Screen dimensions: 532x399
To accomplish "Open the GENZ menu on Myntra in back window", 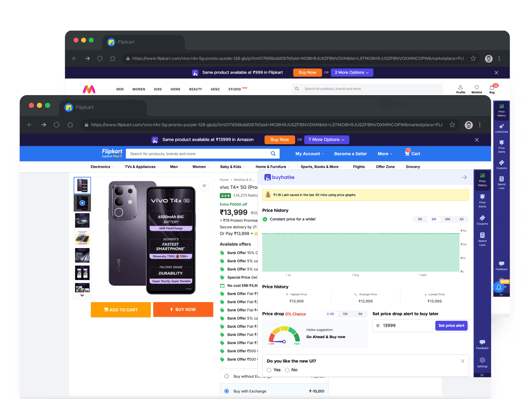I will pyautogui.click(x=215, y=89).
